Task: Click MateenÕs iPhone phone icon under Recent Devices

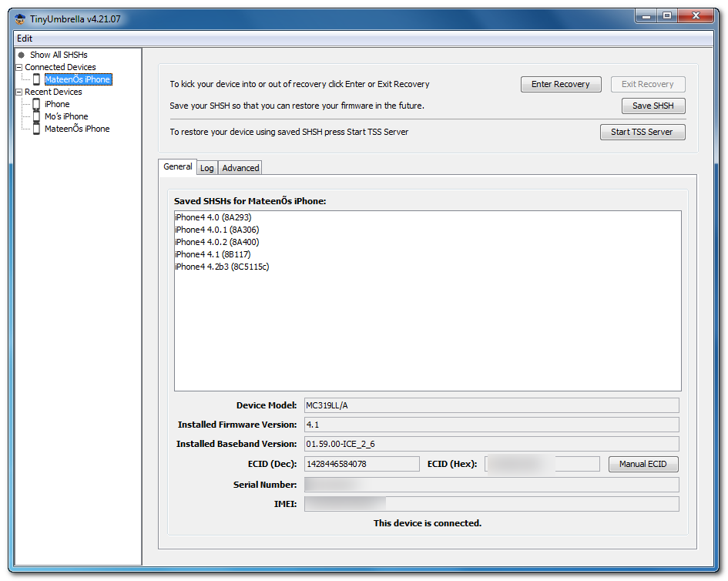Action: coord(36,129)
